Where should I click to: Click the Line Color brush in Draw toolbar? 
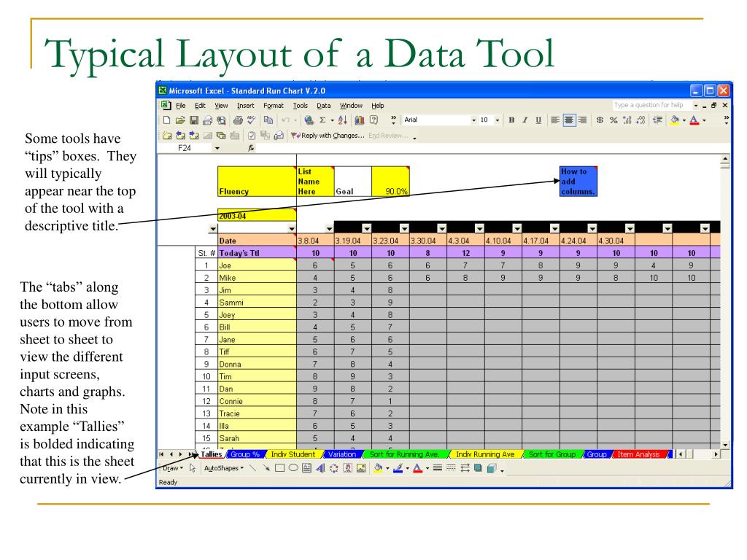tap(399, 468)
